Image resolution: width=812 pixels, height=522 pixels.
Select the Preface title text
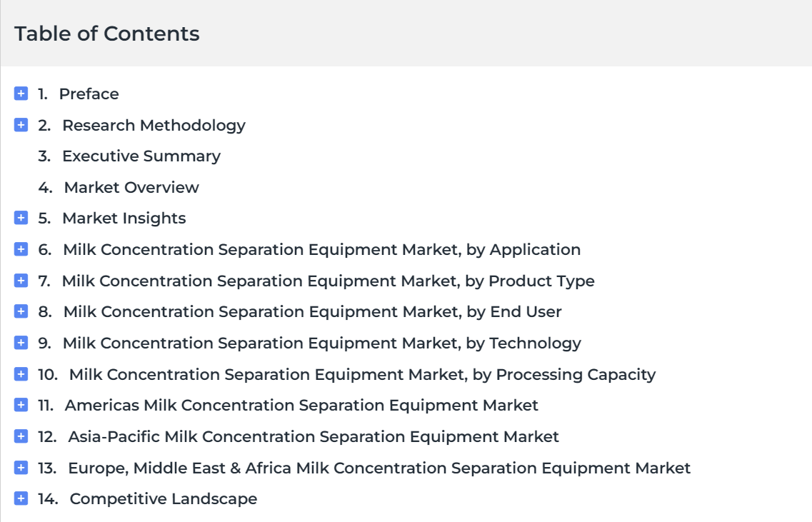point(89,94)
